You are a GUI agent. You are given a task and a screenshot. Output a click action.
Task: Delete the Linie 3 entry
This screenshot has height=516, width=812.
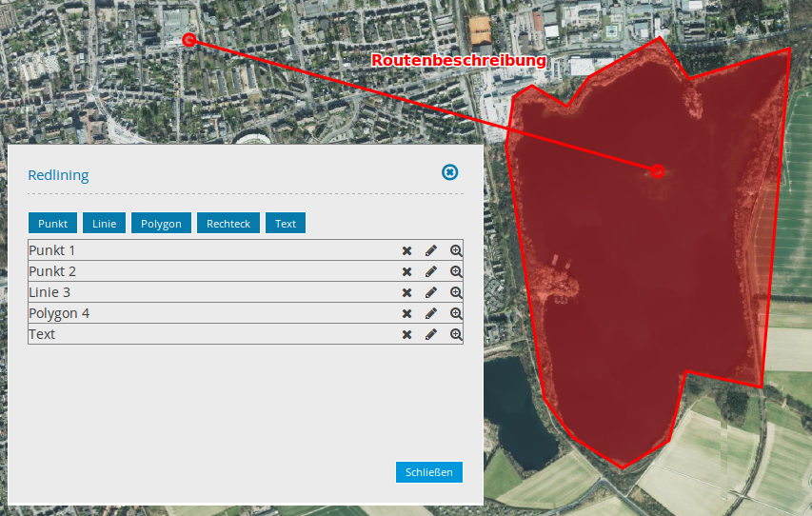407,292
